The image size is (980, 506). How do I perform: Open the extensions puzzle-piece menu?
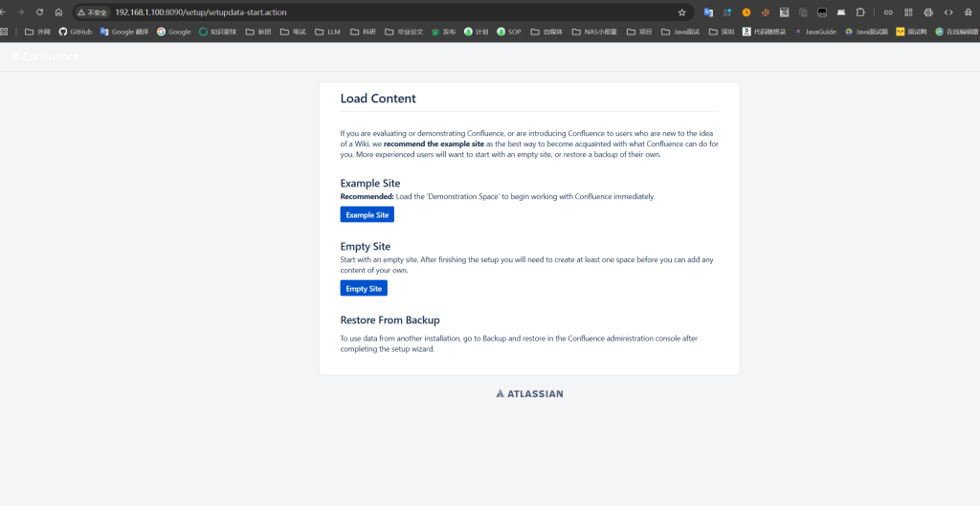click(860, 11)
